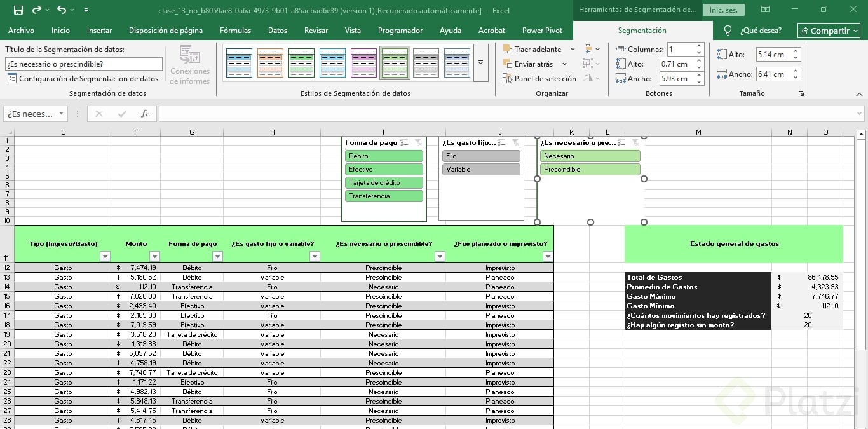The height and width of the screenshot is (429, 868).
Task: Click the Save icon in quick access toolbar
Action: [x=18, y=10]
